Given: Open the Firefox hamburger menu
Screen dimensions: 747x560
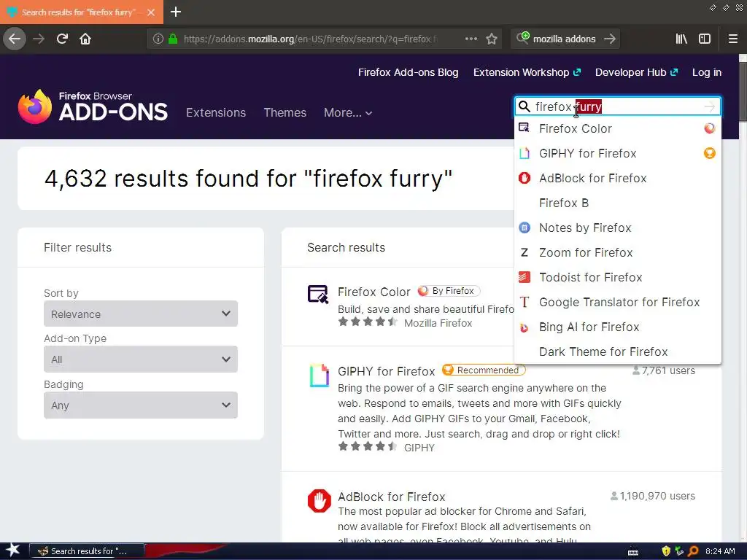Looking at the screenshot, I should point(733,39).
